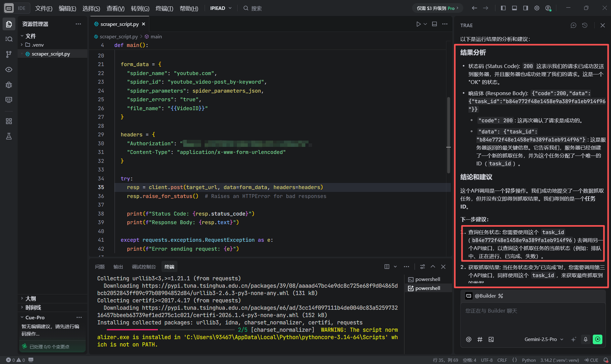The width and height of the screenshot is (611, 364).
Task: Open chat history in TRAE panel
Action: point(585,25)
